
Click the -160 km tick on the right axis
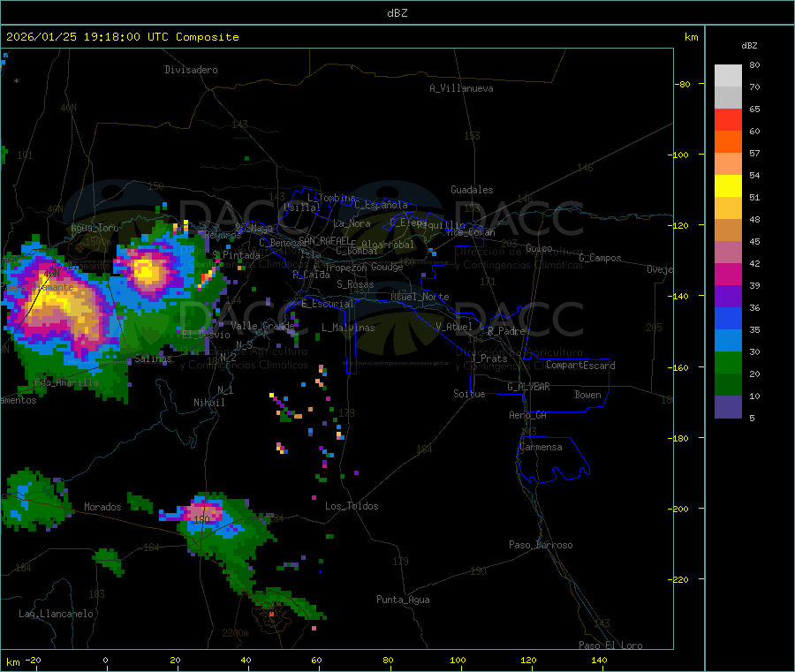click(x=680, y=367)
